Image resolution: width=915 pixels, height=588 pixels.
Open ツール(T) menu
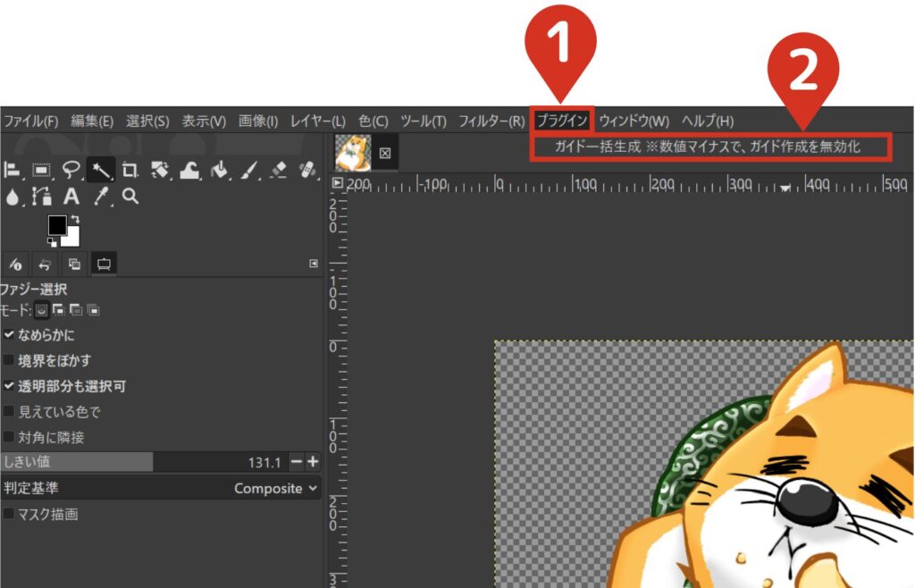424,122
